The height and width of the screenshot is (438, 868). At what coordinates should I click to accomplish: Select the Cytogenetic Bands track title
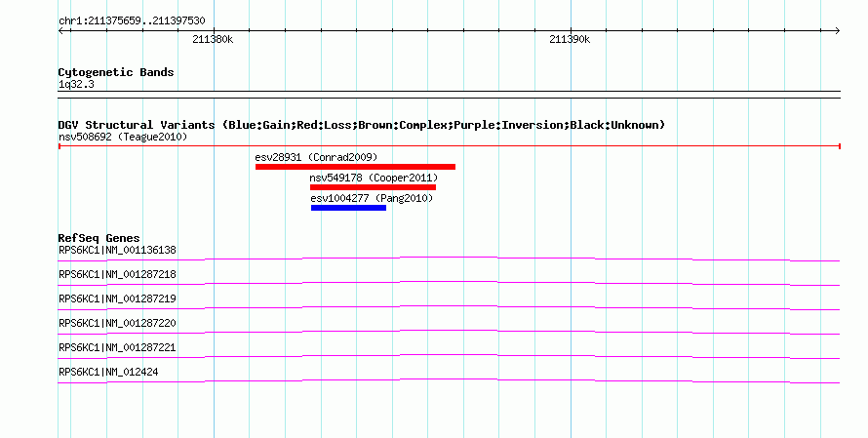[x=116, y=72]
